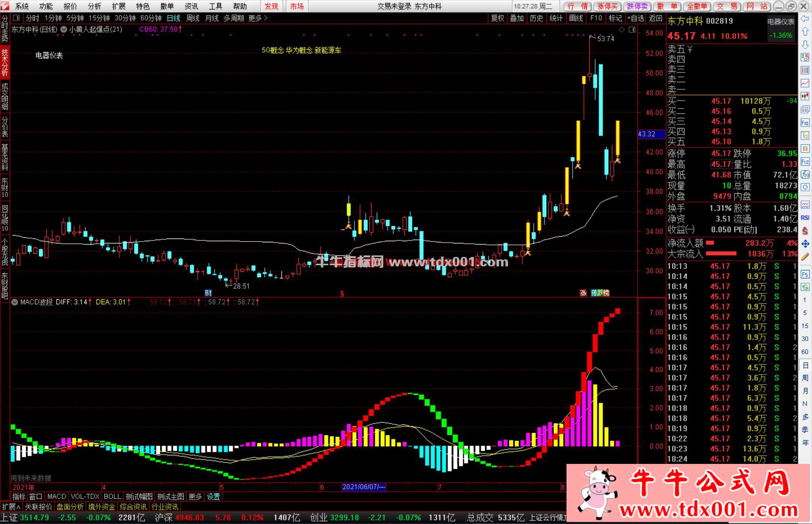Click the diamond icon at chart top right
812x524 pixels.
pyautogui.click(x=621, y=30)
